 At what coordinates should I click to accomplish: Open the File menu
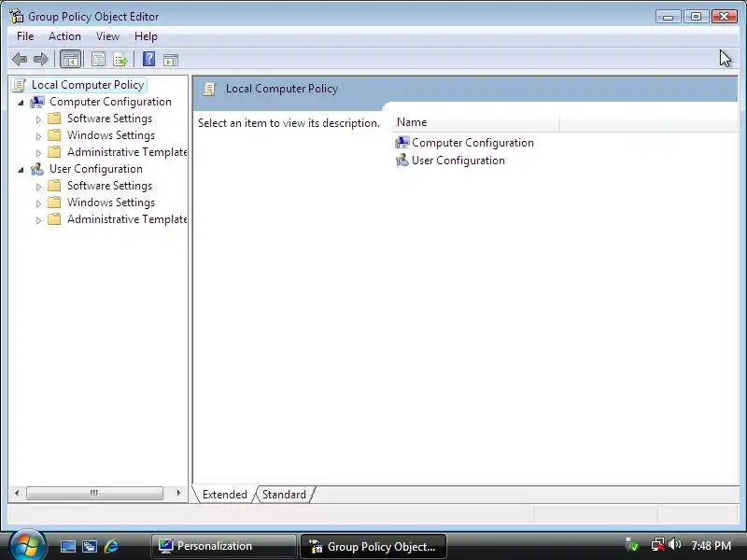pyautogui.click(x=25, y=36)
